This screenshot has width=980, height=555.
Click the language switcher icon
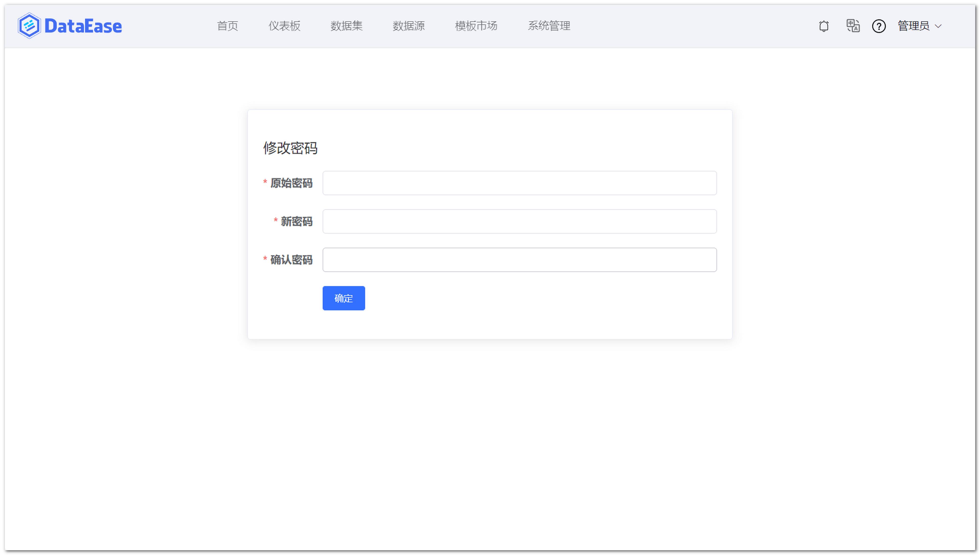(853, 26)
